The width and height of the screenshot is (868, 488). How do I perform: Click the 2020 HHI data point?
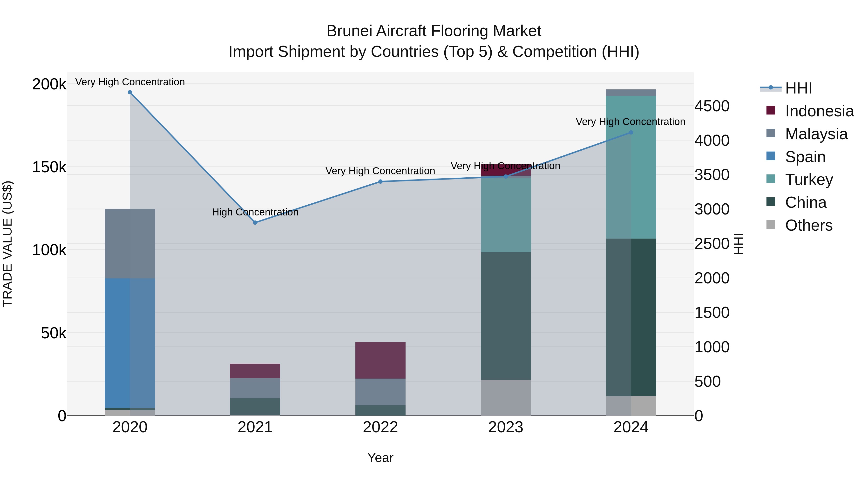tap(130, 92)
